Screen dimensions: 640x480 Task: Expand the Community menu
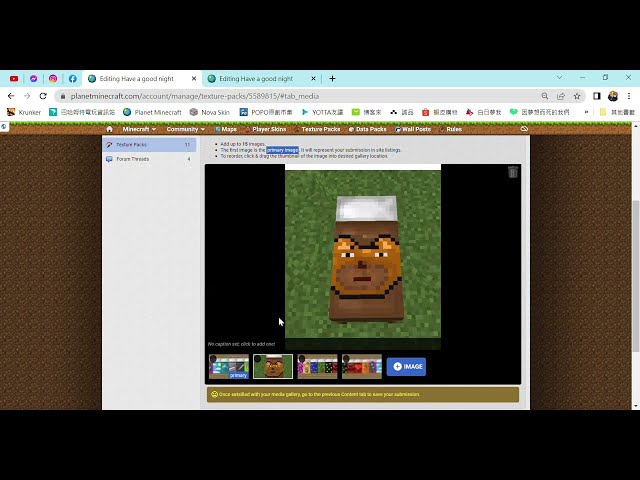[186, 129]
